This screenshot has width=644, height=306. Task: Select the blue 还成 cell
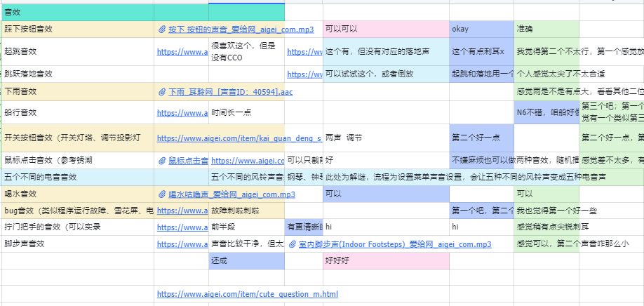[246, 260]
